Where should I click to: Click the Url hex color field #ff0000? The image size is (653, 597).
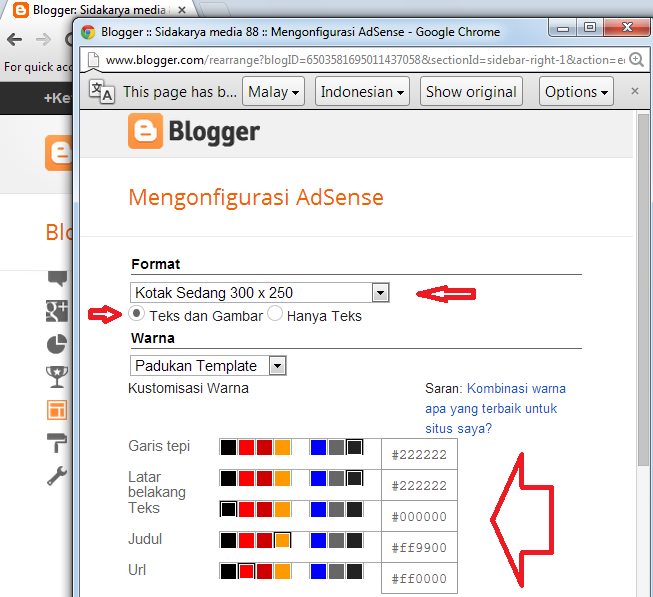(x=419, y=578)
